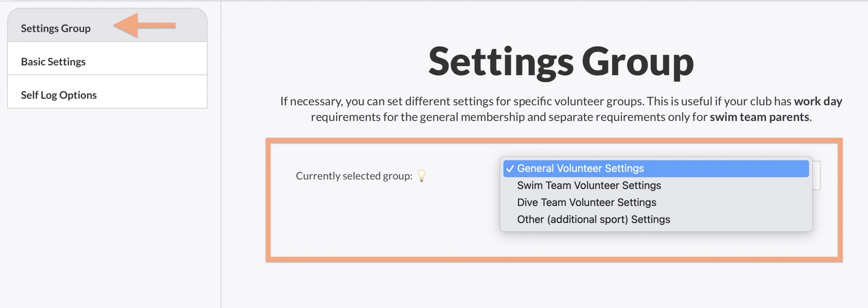Click the bold "work day" text
The image size is (868, 308).
818,101
